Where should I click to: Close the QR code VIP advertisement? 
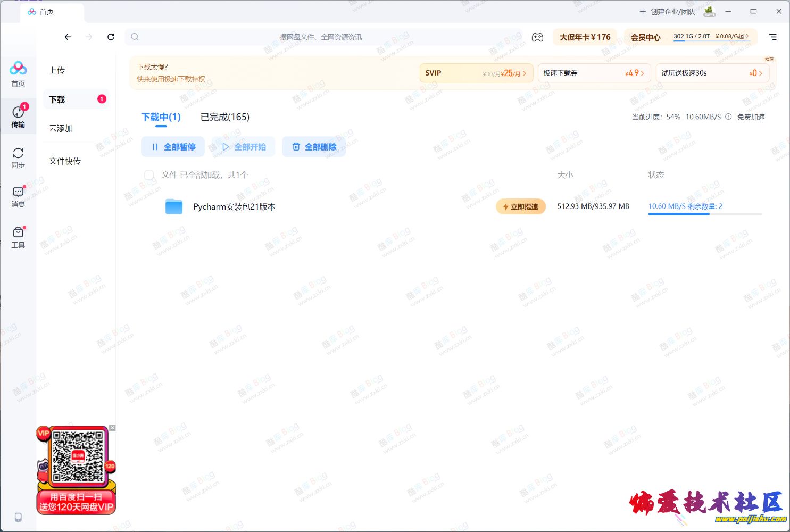[112, 428]
